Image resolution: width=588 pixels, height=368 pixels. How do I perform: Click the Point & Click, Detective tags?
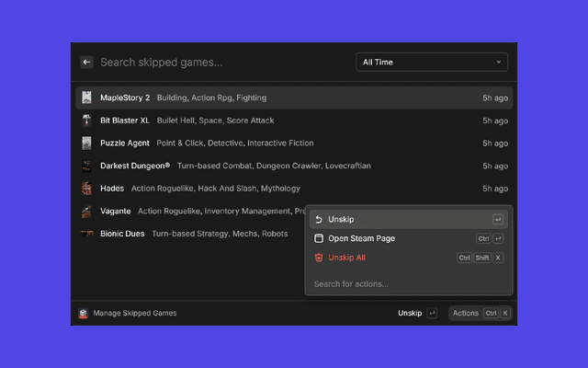pos(235,144)
